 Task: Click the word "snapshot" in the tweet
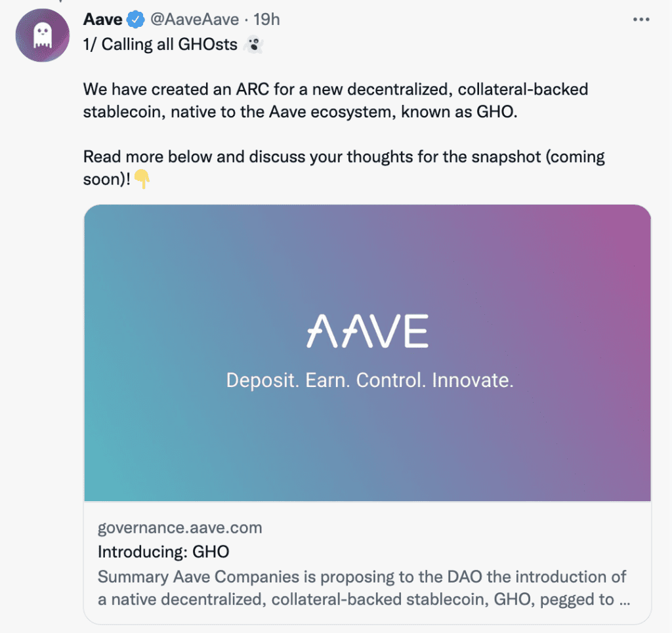pos(506,157)
